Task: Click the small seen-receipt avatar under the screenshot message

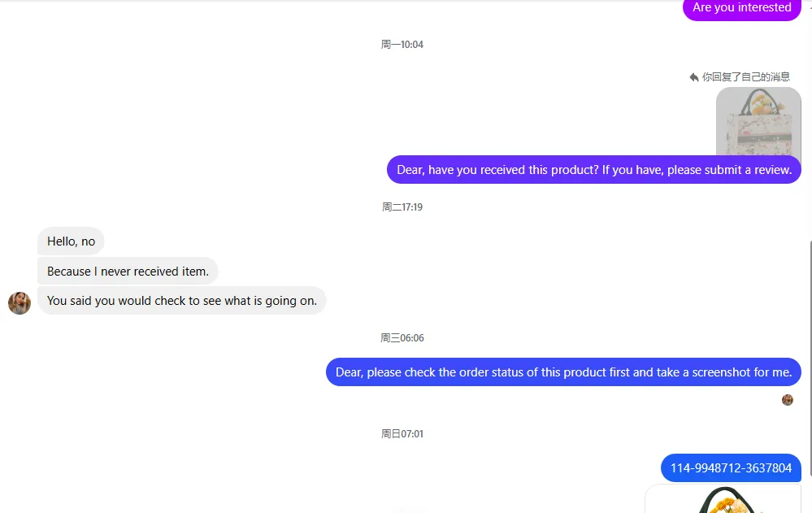Action: pos(787,400)
